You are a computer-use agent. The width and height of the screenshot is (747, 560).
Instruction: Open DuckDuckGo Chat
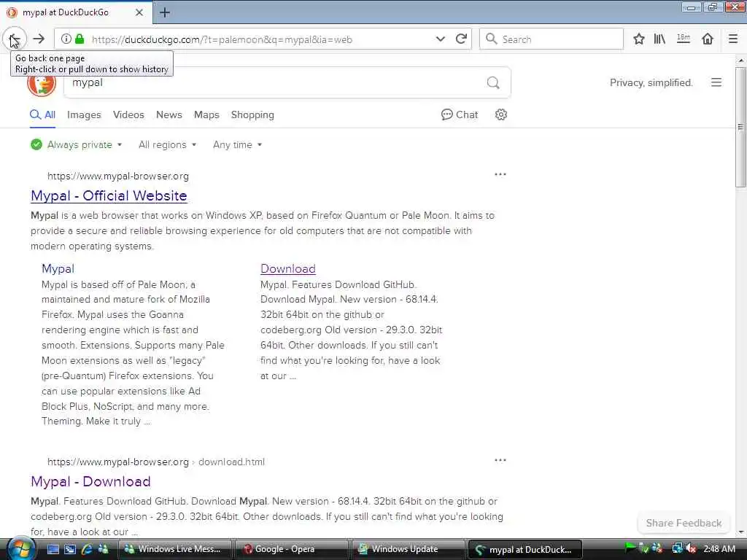pos(460,114)
